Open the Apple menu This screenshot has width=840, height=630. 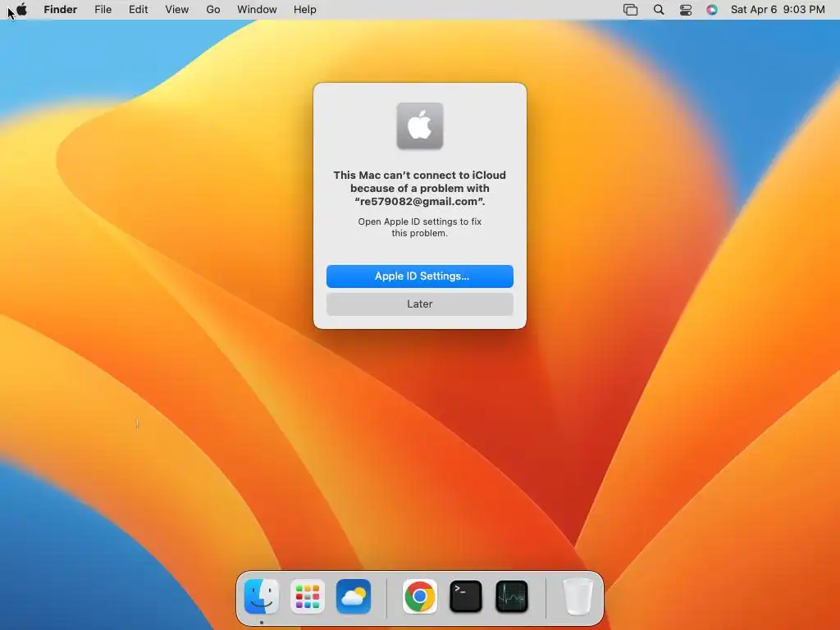click(x=21, y=9)
